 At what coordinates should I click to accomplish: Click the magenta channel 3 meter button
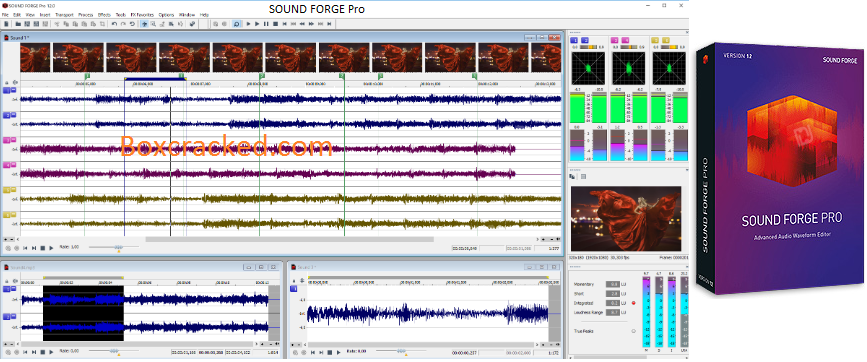click(x=614, y=40)
